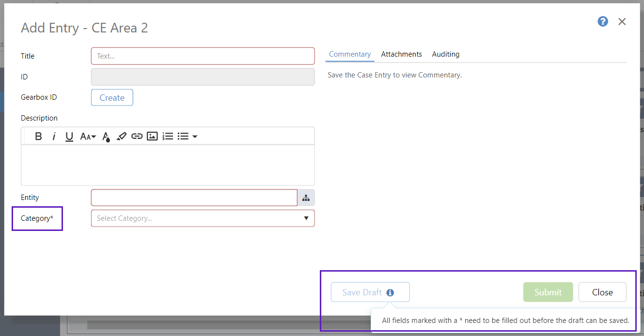
Task: Click the Save Draft button
Action: pos(370,292)
